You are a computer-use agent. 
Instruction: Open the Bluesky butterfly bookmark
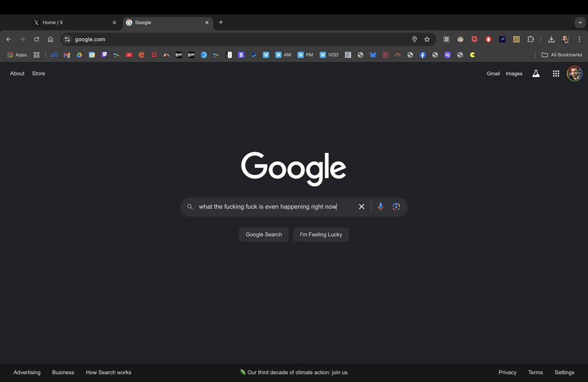[x=373, y=55]
